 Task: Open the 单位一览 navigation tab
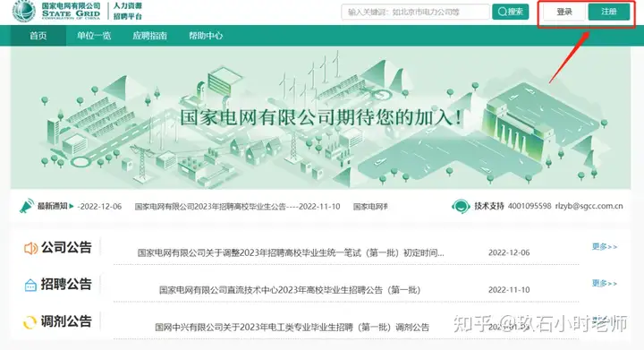(x=94, y=36)
